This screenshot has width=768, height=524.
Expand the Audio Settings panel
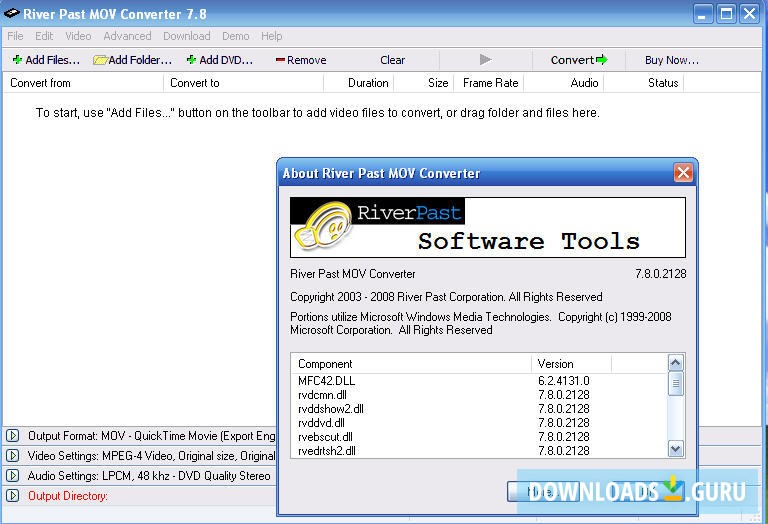13,476
